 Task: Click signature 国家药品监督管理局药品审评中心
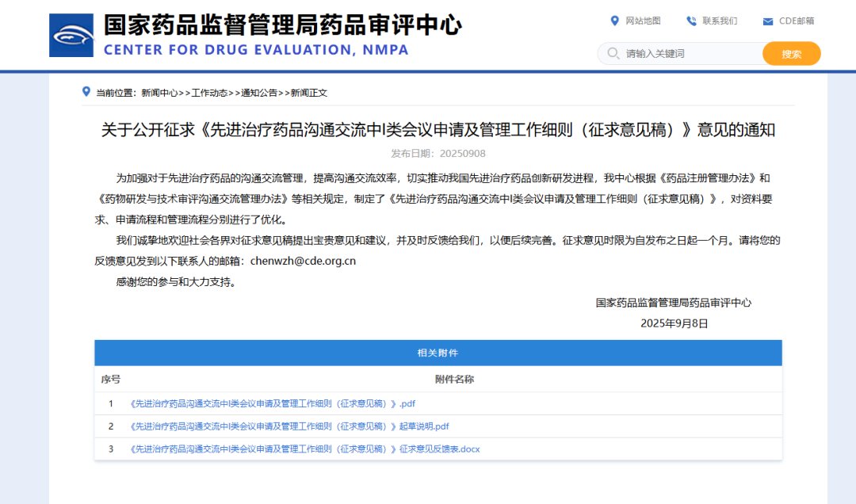click(x=673, y=303)
